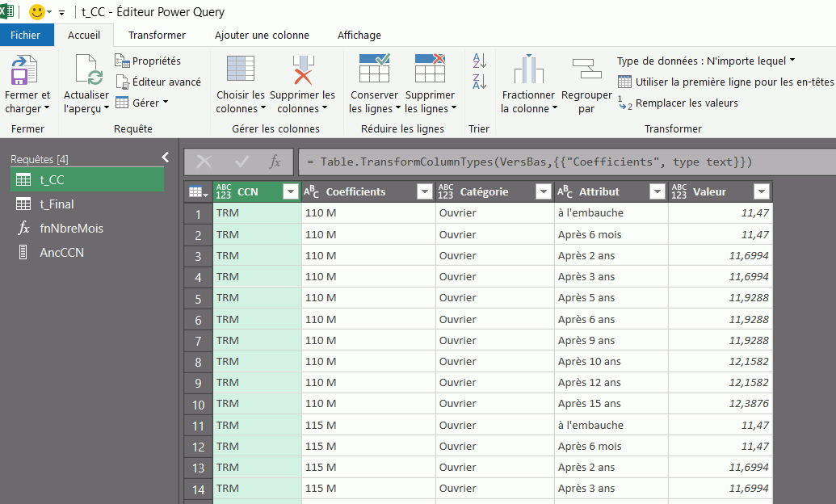Click the Regrouper par icon

pos(586,71)
